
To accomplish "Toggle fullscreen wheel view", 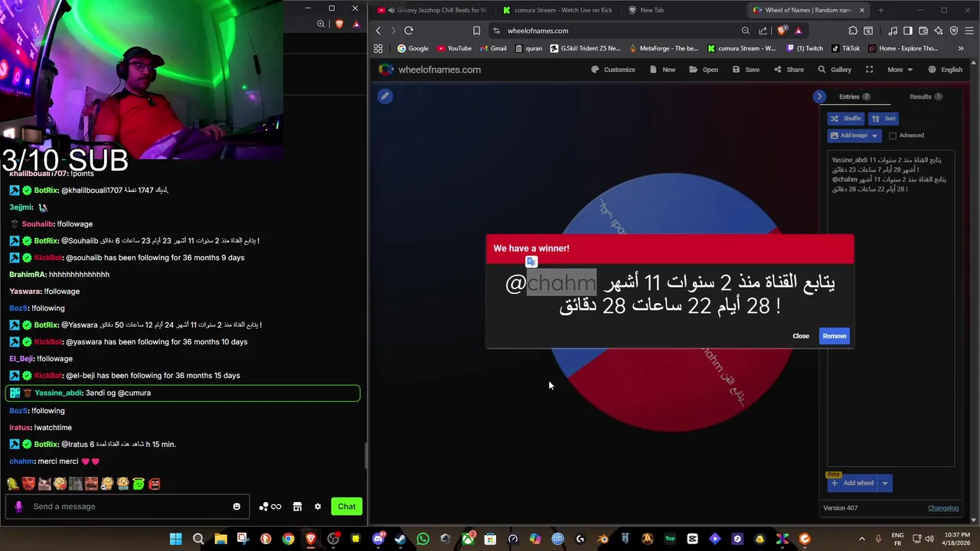I will click(x=869, y=70).
